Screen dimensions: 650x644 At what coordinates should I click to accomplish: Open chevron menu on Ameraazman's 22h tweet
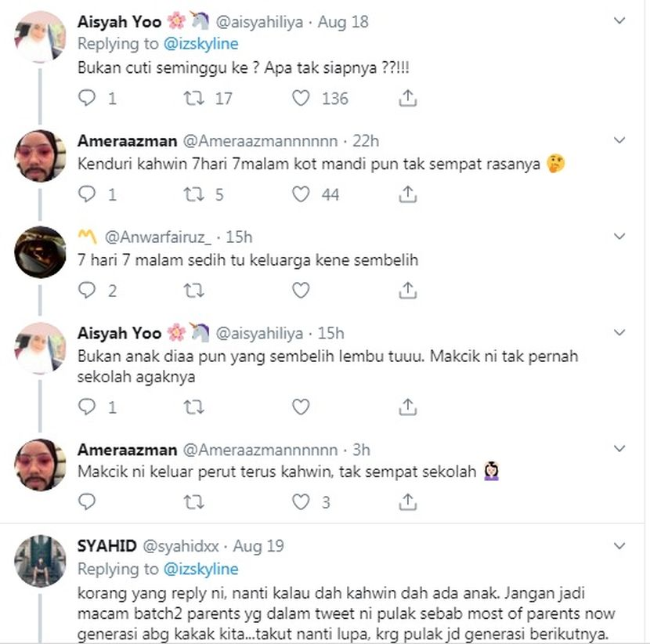point(619,140)
